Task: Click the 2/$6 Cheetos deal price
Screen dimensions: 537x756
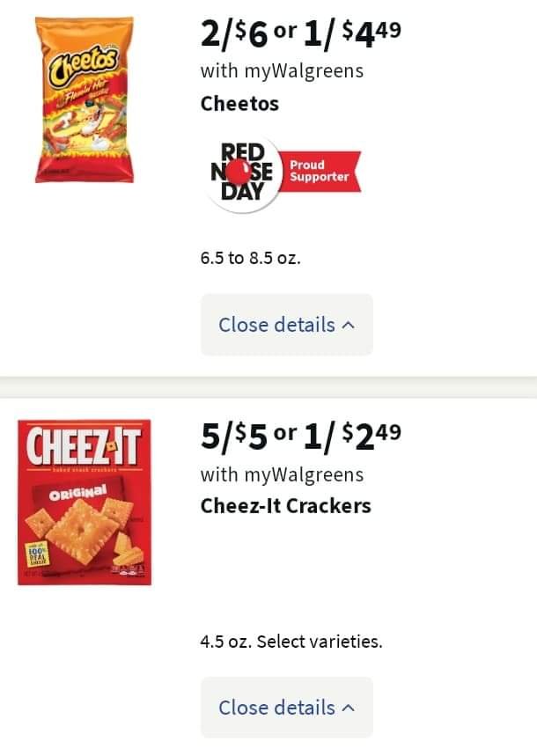Action: [234, 34]
